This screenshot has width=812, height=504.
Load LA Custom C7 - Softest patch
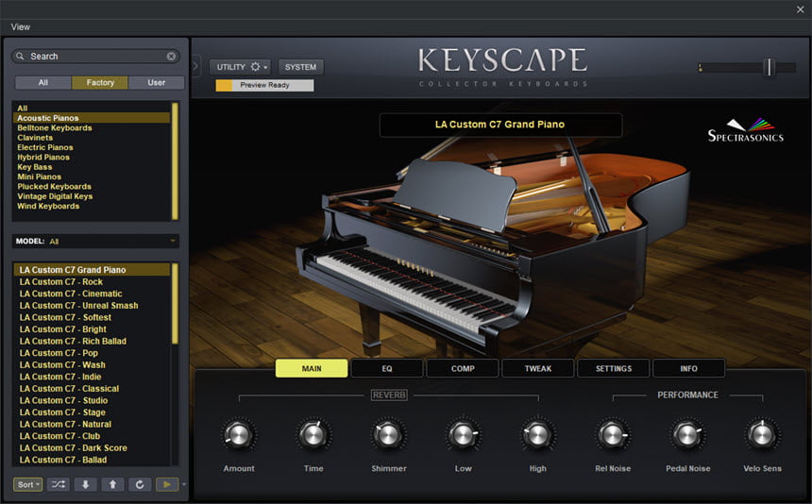(92, 318)
